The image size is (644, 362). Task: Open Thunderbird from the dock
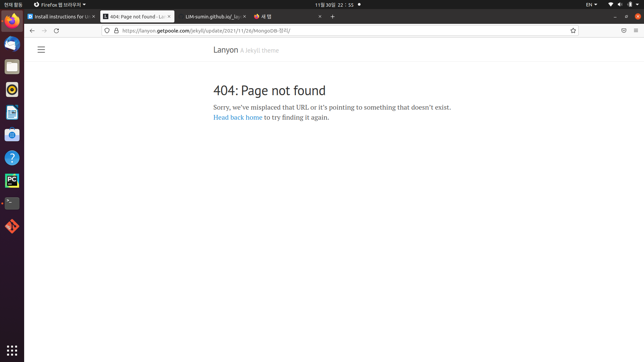pos(12,44)
